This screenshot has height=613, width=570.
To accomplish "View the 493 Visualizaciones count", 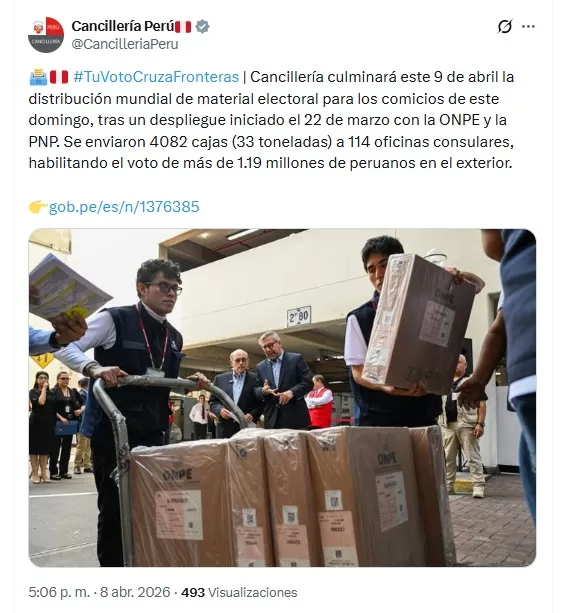I will point(239,592).
